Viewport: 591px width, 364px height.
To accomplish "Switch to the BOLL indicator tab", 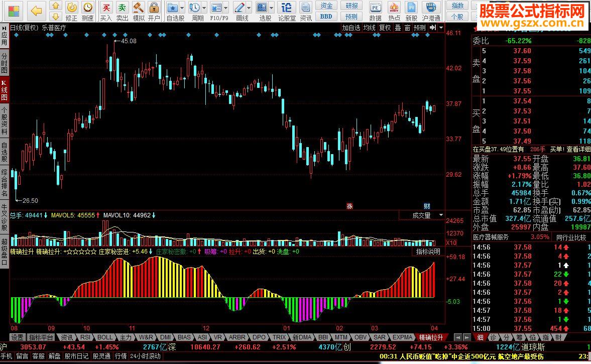I will point(105,337).
